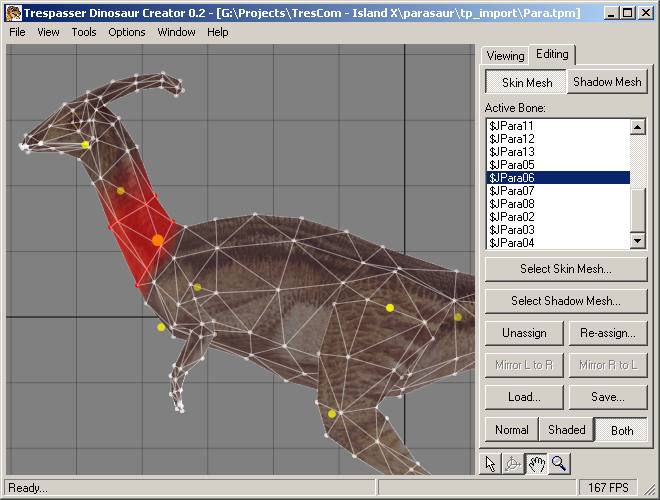Image resolution: width=660 pixels, height=500 pixels.
Task: Click the bone list scrollbar thumb
Action: 638,210
